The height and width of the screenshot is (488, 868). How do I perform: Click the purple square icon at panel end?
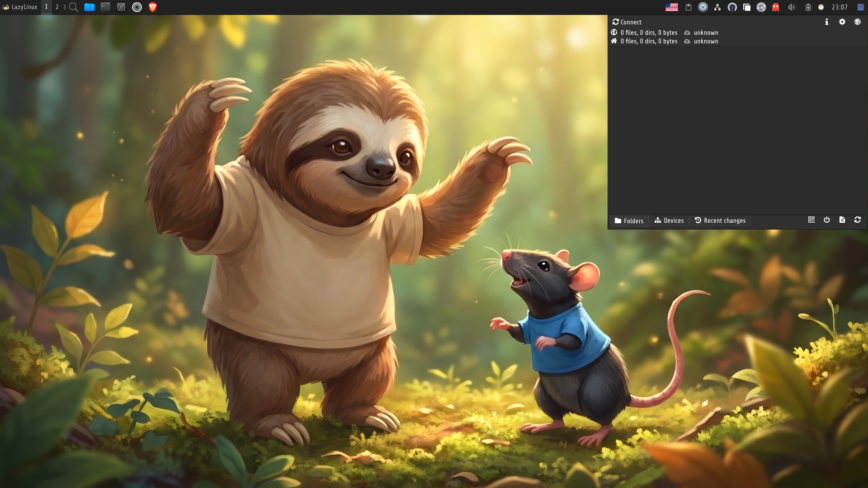[861, 7]
